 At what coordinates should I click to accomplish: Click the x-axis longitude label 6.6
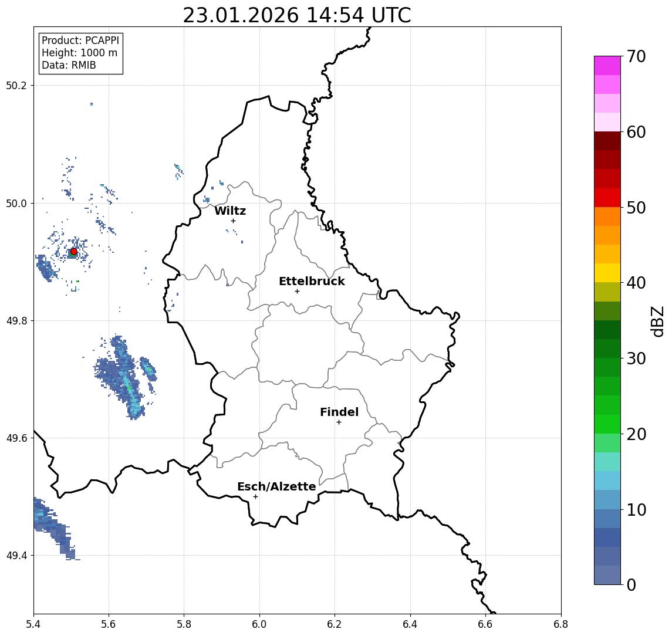(x=485, y=624)
